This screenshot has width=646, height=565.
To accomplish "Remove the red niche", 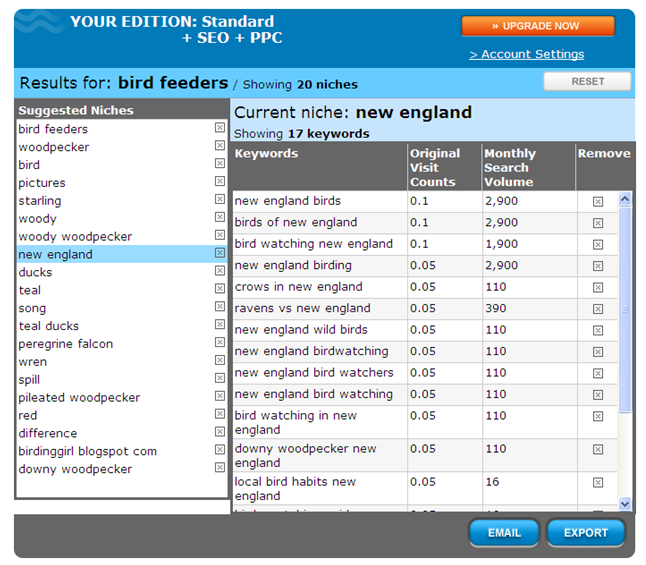I will 220,414.
